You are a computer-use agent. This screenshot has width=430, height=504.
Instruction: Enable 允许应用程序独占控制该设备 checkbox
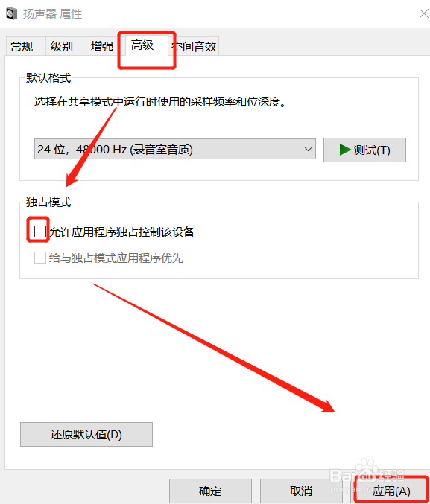40,232
